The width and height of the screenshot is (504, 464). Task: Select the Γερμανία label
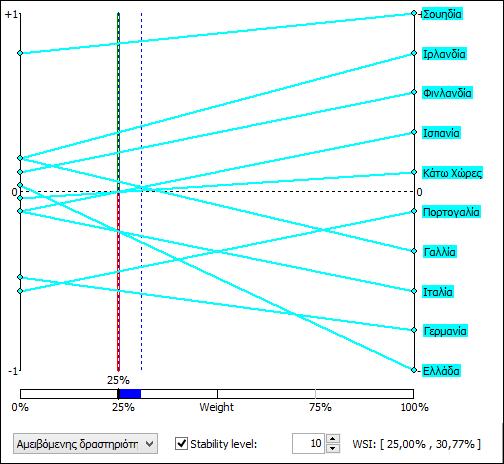[x=445, y=331]
